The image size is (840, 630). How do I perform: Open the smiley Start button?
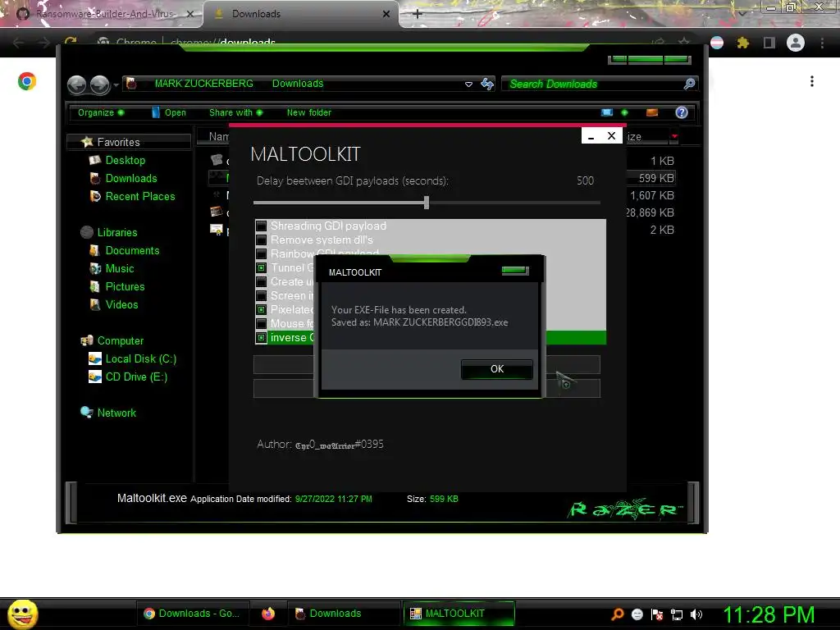pyautogui.click(x=23, y=614)
